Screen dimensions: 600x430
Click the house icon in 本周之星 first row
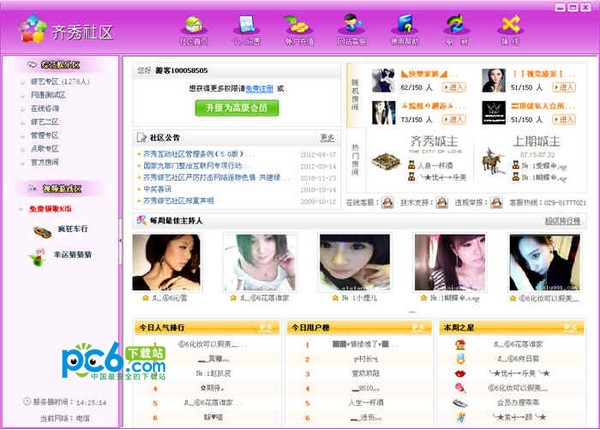coord(460,344)
